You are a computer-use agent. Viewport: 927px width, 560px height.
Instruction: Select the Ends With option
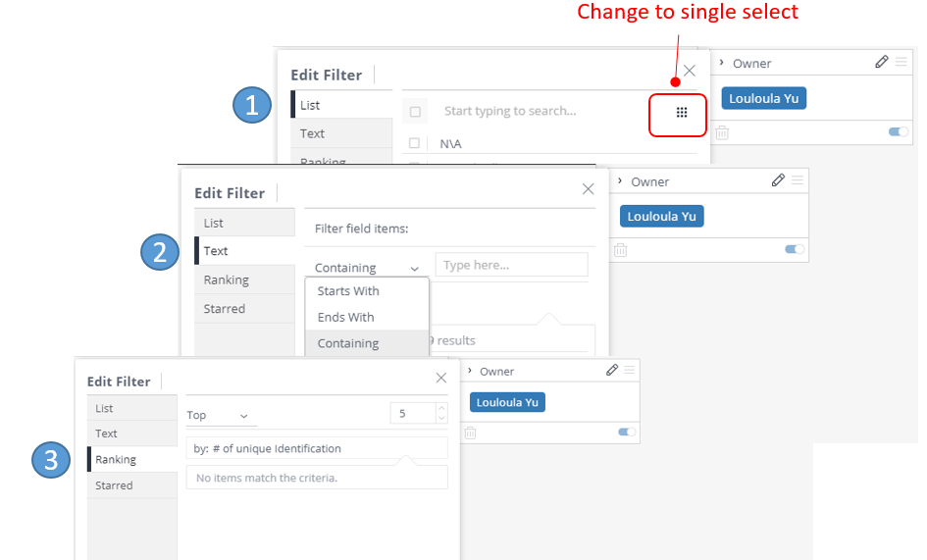tap(346, 317)
